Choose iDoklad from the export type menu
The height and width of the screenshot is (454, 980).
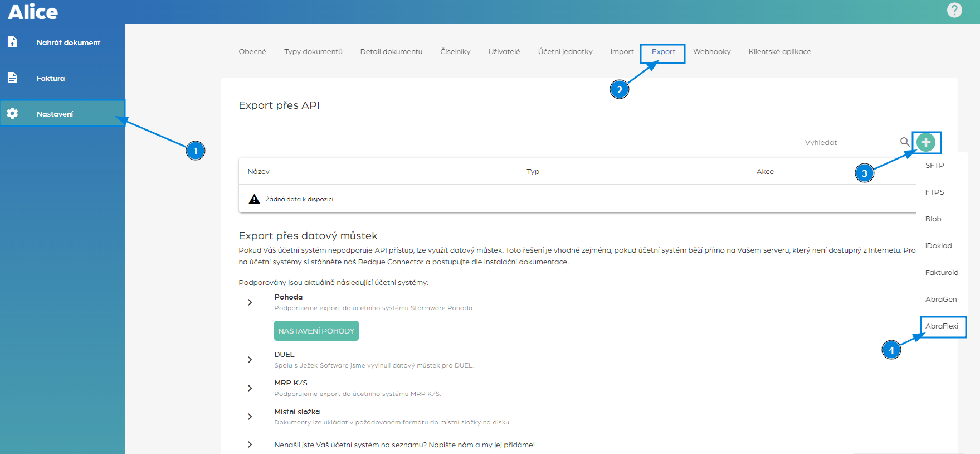coord(938,245)
